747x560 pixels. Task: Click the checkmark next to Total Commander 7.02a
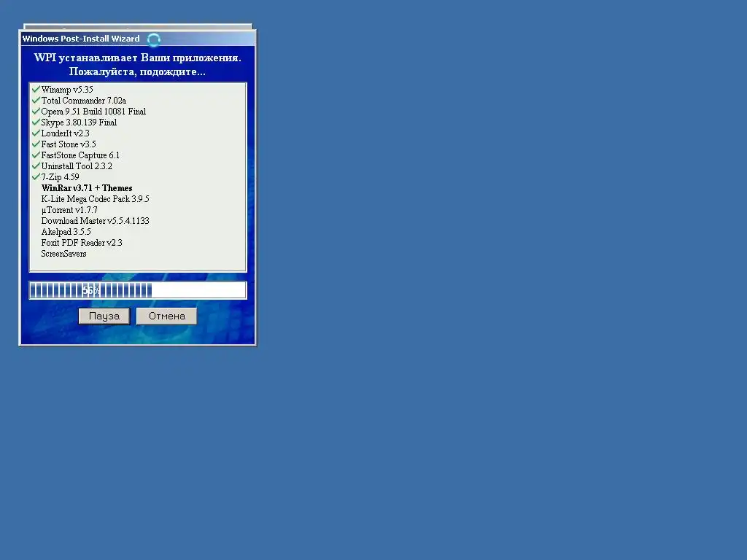(36, 100)
